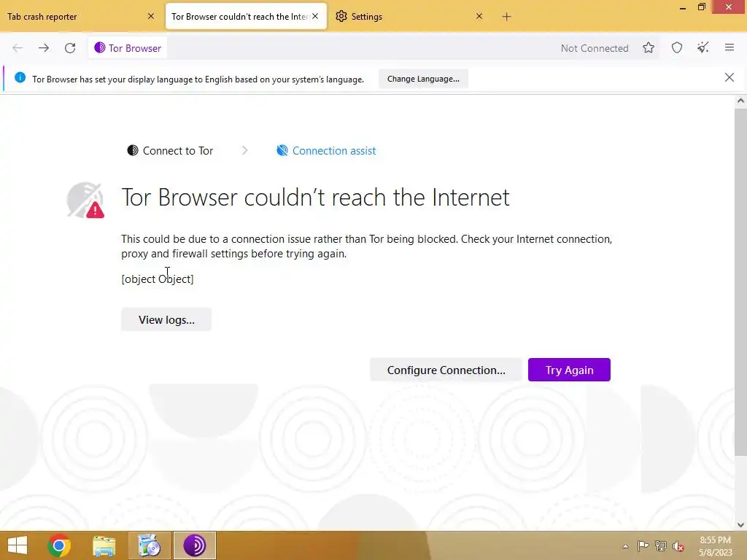Image resolution: width=747 pixels, height=560 pixels.
Task: Click the Tor Browser couldn't reach the Internet heading
Action: coord(315,197)
